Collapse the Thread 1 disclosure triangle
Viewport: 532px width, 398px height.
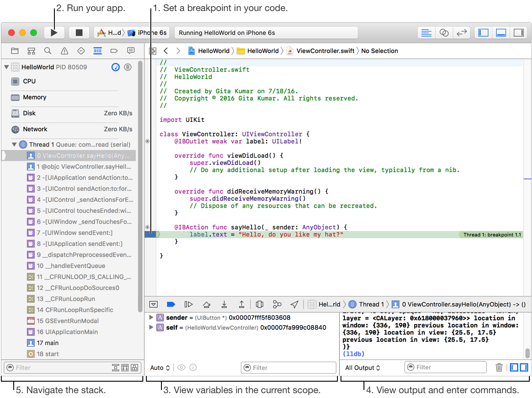click(x=14, y=144)
